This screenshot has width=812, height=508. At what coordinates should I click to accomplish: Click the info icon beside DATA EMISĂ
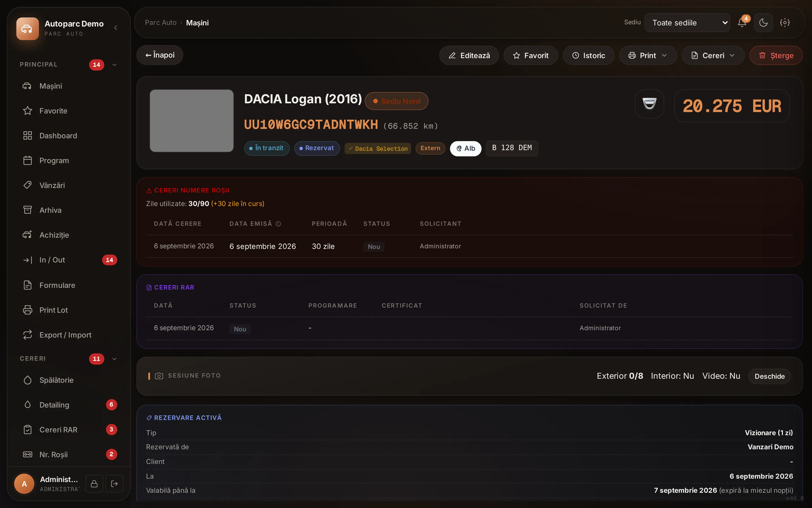coord(278,224)
